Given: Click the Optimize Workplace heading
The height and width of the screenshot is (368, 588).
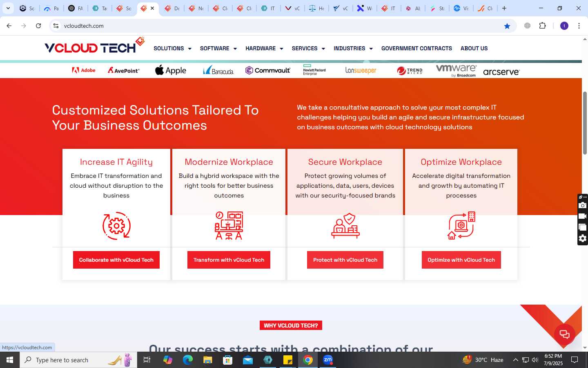Looking at the screenshot, I should [461, 162].
